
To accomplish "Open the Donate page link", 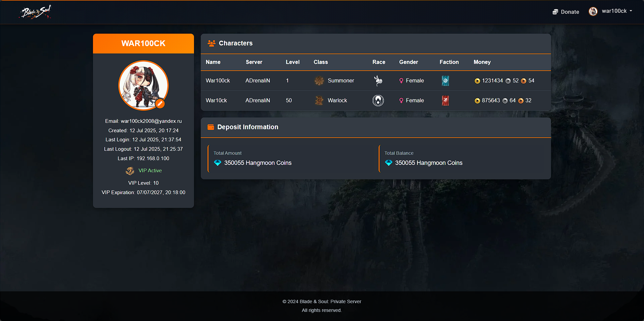I will coord(566,12).
